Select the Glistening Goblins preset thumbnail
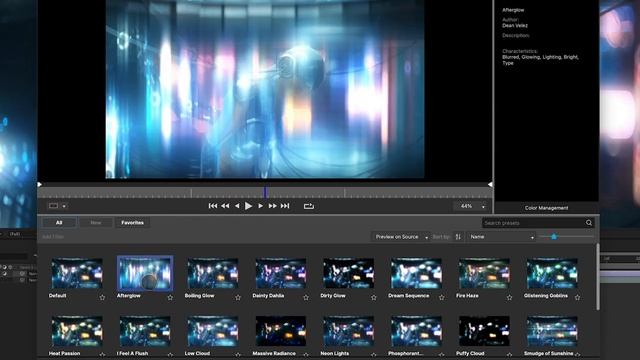Screen dimensions: 640x360 (x=552, y=273)
